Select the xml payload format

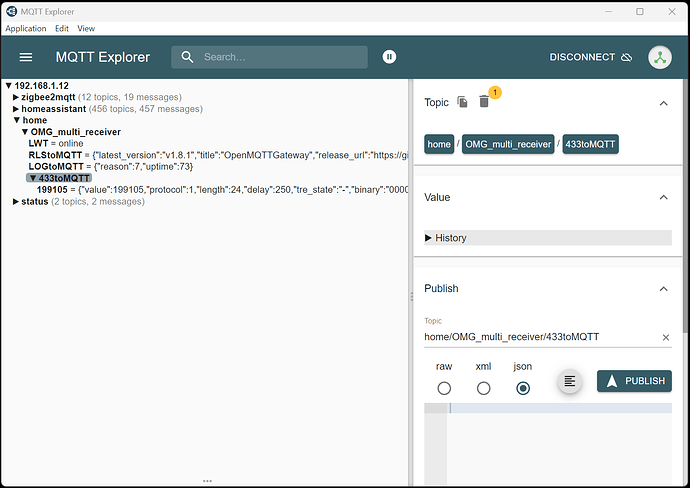coord(483,388)
